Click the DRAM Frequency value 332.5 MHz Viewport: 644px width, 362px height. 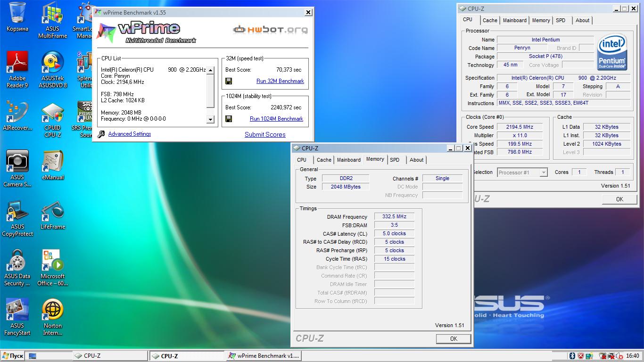pyautogui.click(x=395, y=216)
